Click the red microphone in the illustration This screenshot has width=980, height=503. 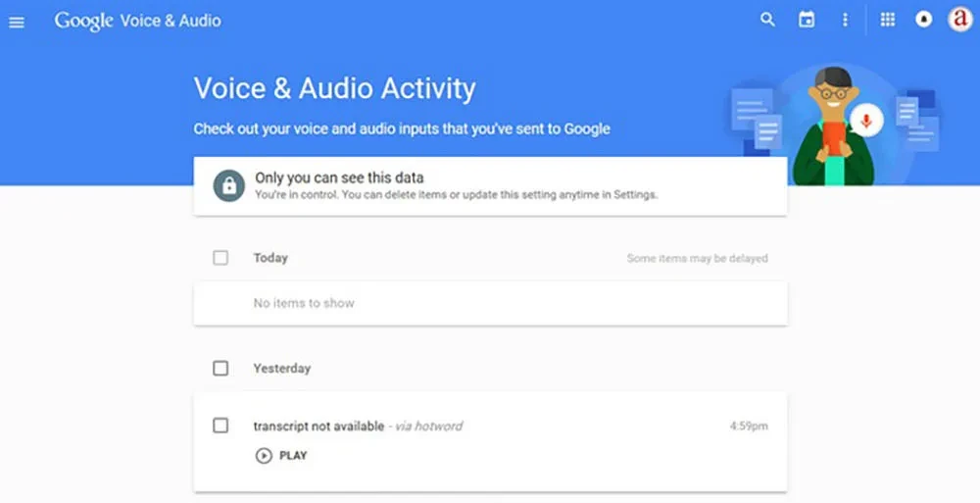(865, 121)
